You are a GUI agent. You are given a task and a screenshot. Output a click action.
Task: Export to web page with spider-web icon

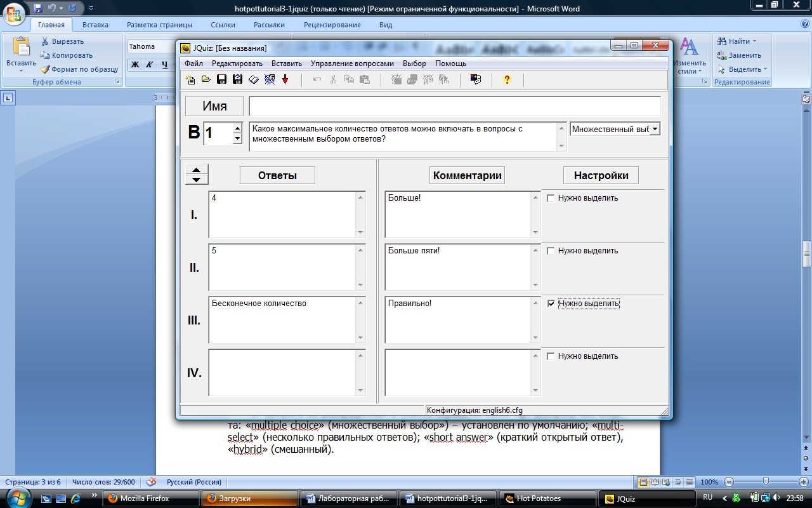coord(270,79)
